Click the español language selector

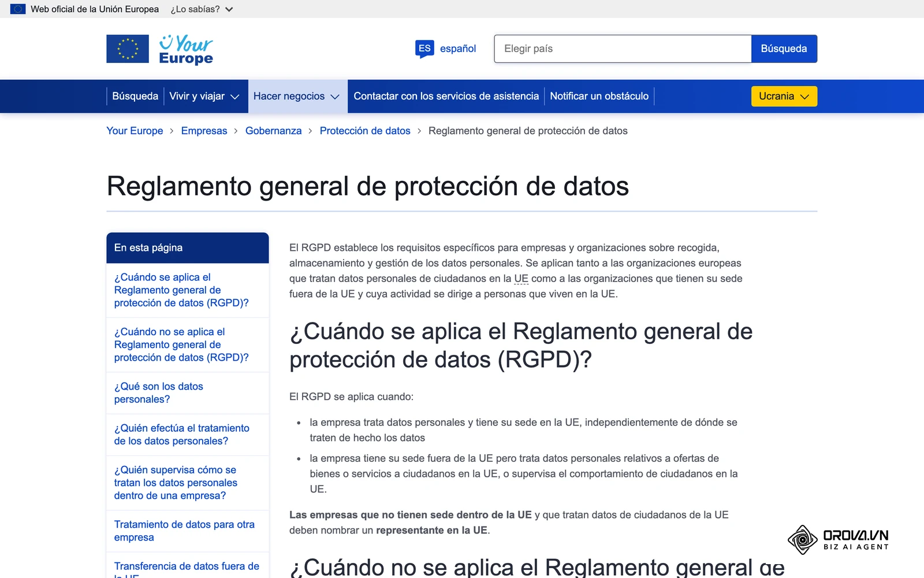pos(458,49)
